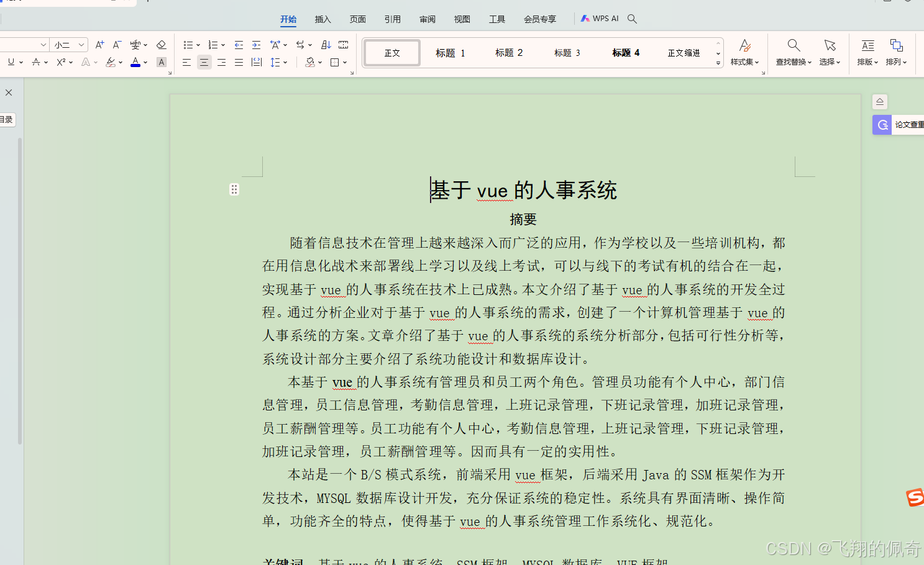The image size is (924, 565).
Task: Open the 插入 tab
Action: click(x=323, y=19)
